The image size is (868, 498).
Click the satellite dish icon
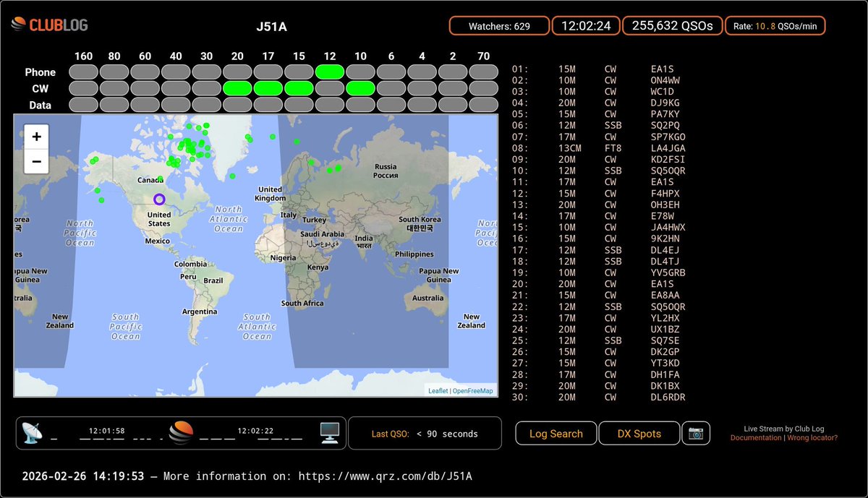coord(33,432)
